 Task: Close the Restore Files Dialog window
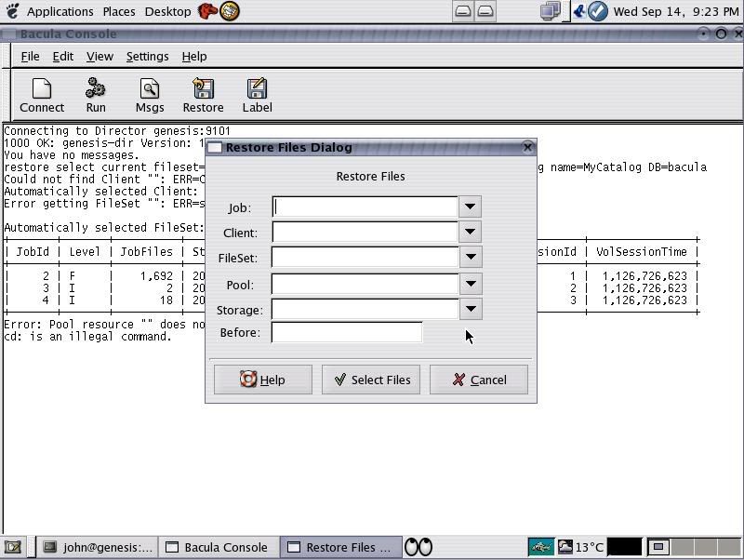point(527,148)
